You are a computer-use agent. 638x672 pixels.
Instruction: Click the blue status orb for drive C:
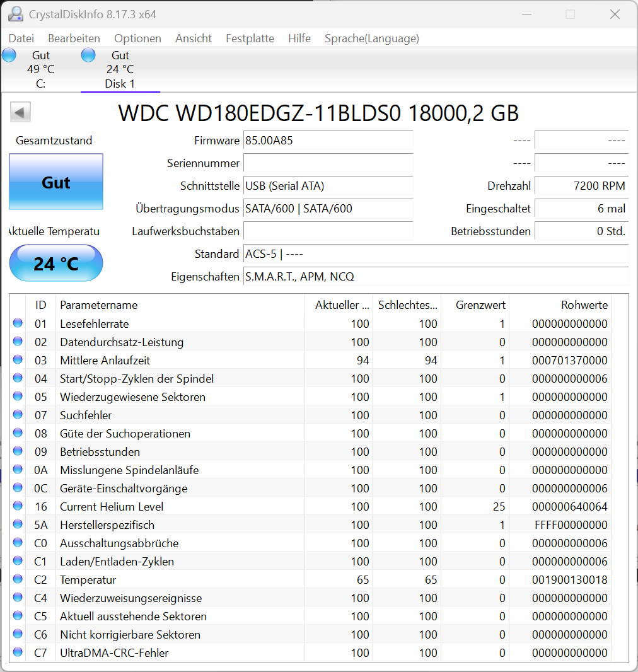tap(9, 55)
